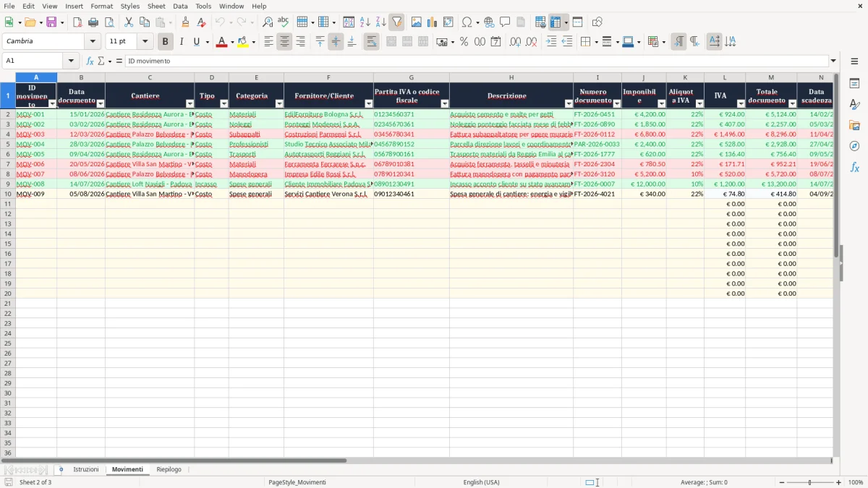
Task: Sort ascending A to Z
Action: coord(365,22)
